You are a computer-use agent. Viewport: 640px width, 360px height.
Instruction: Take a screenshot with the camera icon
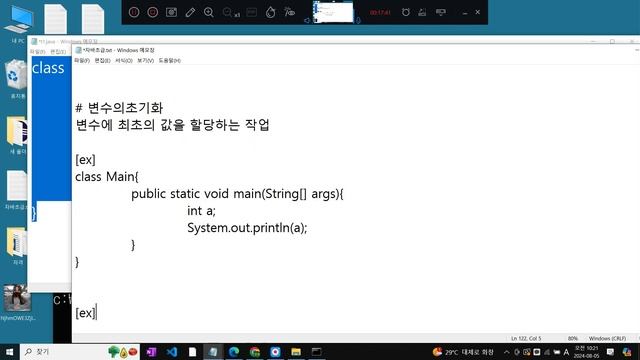171,12
